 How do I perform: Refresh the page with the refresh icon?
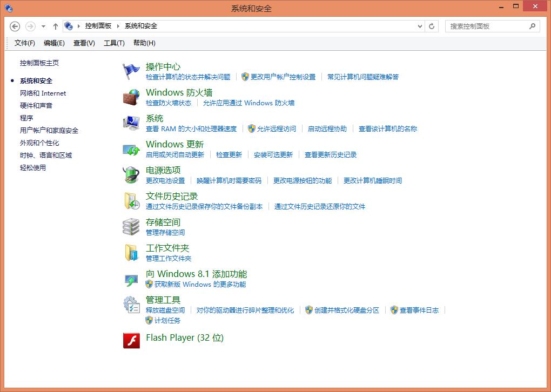point(431,26)
